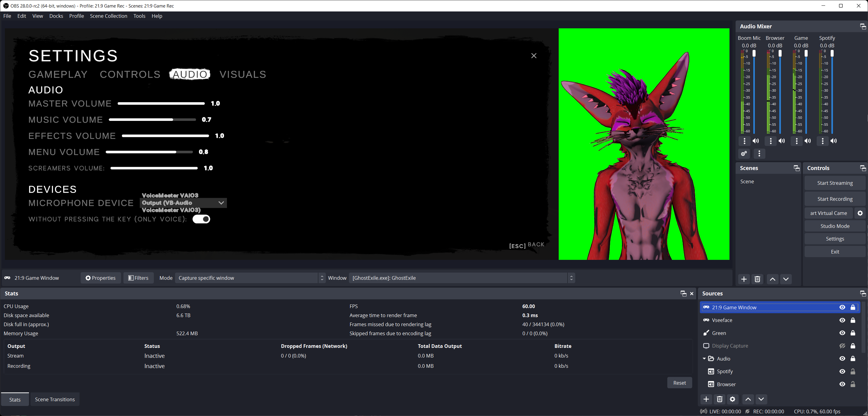Open Audio Mixer advanced properties gear
Screen dimensions: 868x416
[744, 154]
